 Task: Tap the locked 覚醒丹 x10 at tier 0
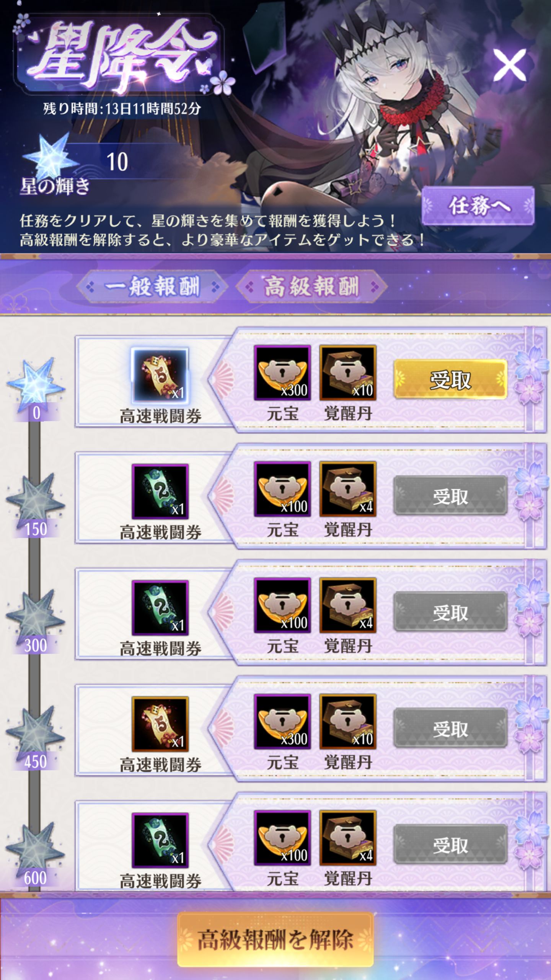tap(348, 373)
